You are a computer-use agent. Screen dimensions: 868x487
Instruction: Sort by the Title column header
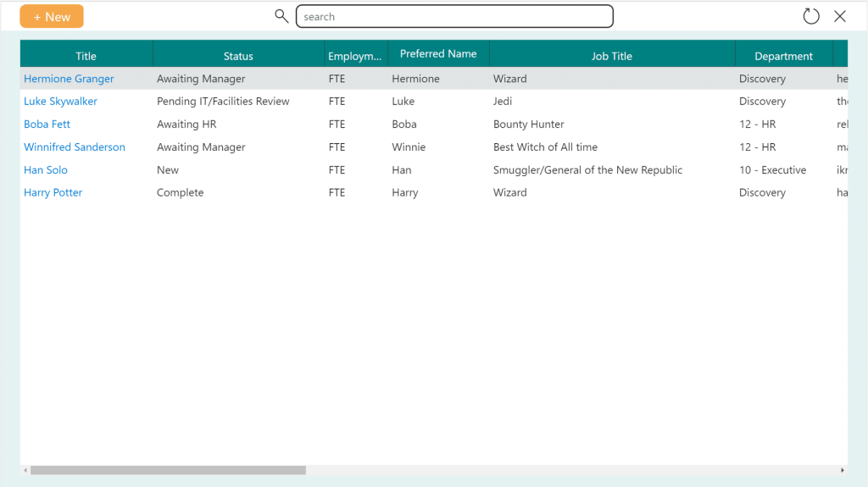86,54
